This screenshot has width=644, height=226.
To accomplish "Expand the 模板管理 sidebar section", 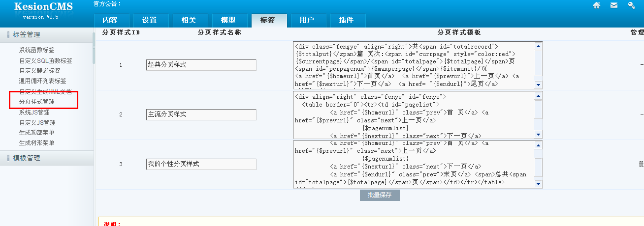I will coord(27,158).
